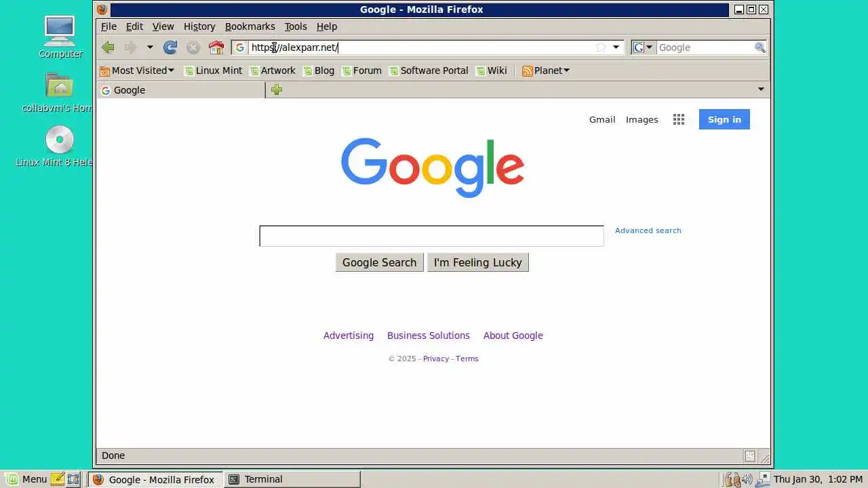
Task: Open the Images link
Action: (642, 119)
